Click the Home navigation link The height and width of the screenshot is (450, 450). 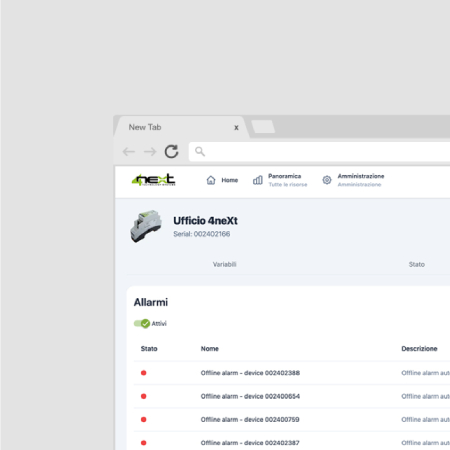[x=230, y=180]
